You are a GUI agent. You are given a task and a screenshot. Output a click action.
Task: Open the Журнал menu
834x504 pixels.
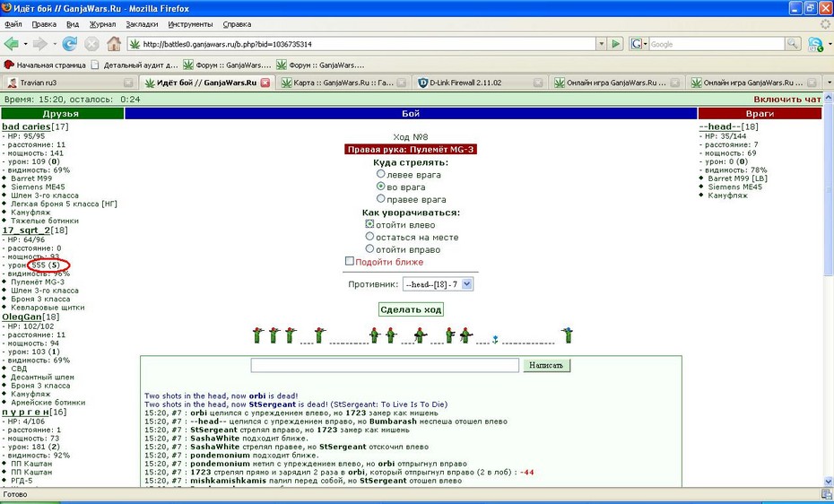(102, 24)
